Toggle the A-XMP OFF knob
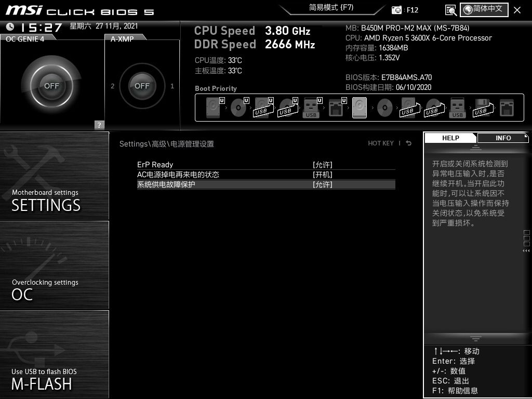 142,86
